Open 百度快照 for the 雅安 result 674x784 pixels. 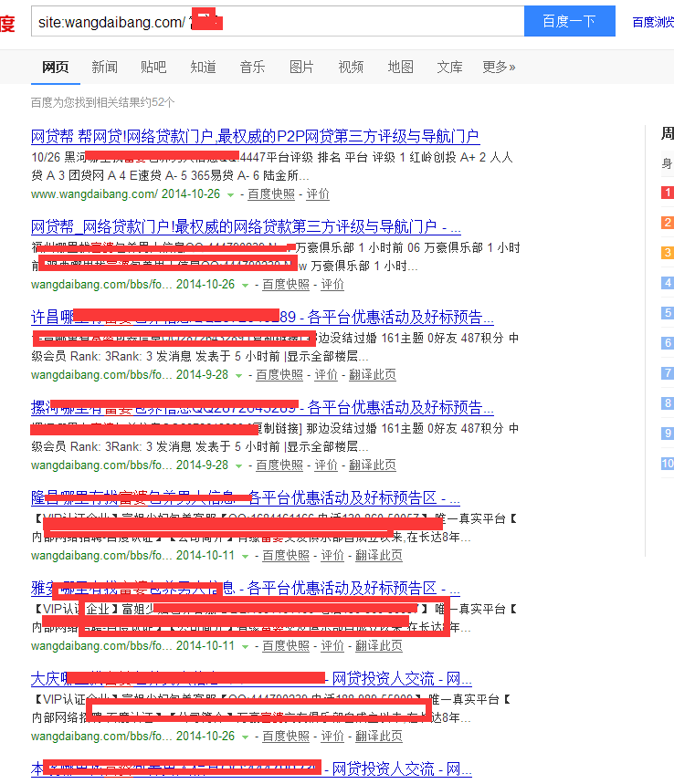(286, 646)
